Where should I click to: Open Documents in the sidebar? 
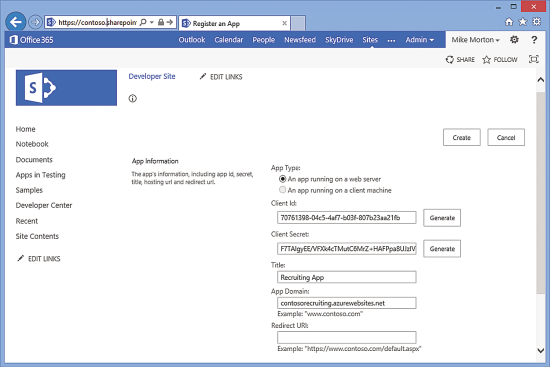(x=34, y=160)
